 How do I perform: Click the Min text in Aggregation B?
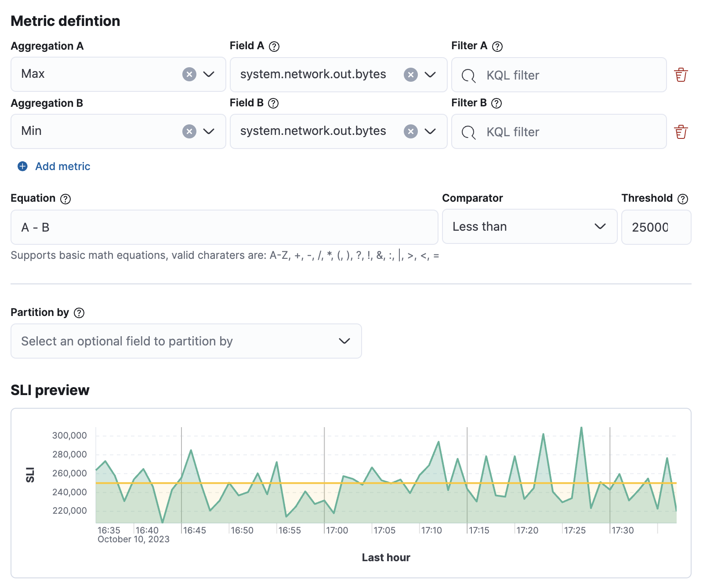click(31, 131)
